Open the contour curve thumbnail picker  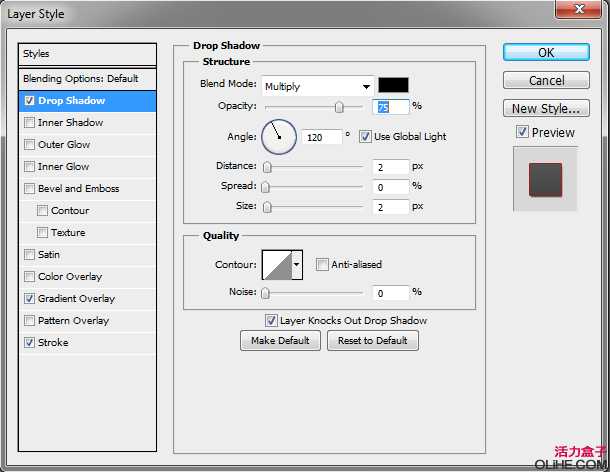pyautogui.click(x=275, y=265)
